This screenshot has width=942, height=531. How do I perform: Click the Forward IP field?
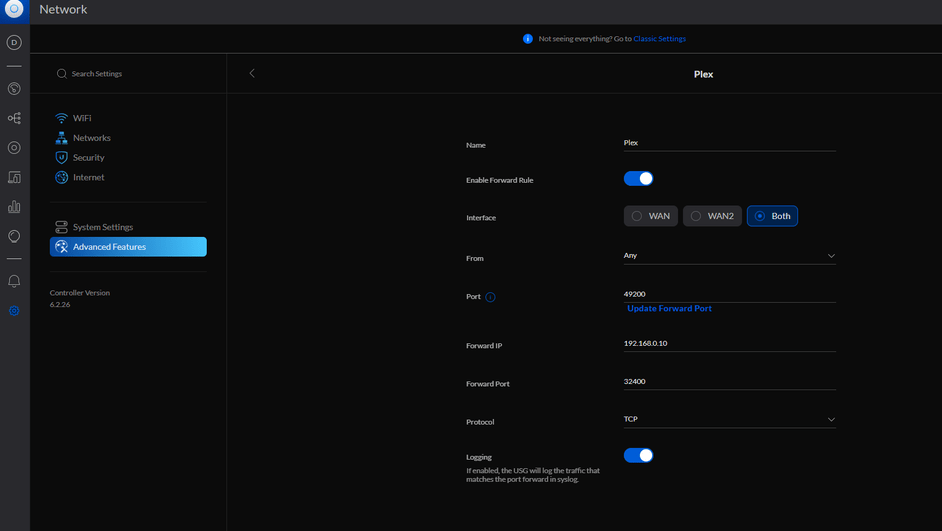point(729,344)
